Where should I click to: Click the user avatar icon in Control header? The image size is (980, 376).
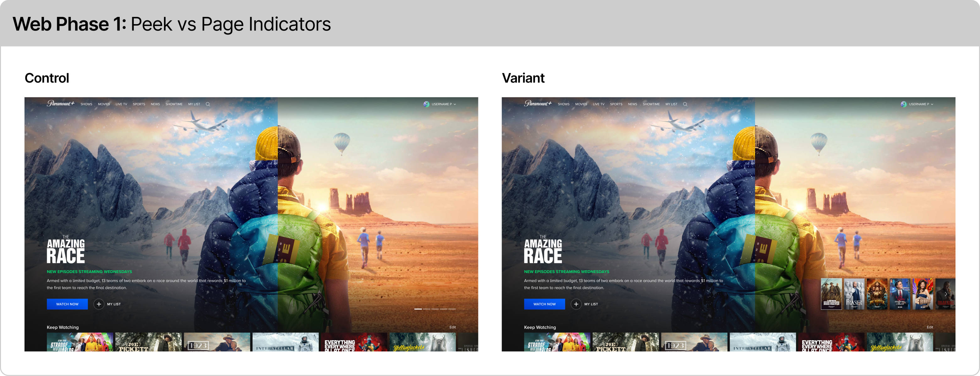[x=427, y=104]
